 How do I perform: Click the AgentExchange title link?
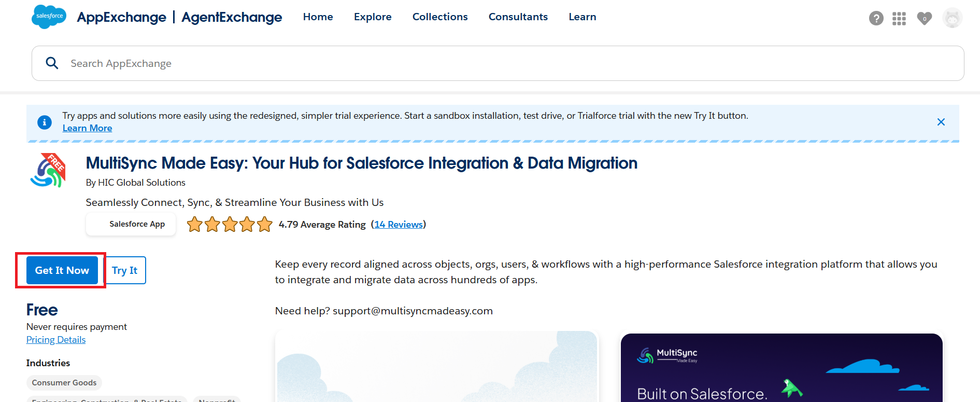pyautogui.click(x=232, y=17)
